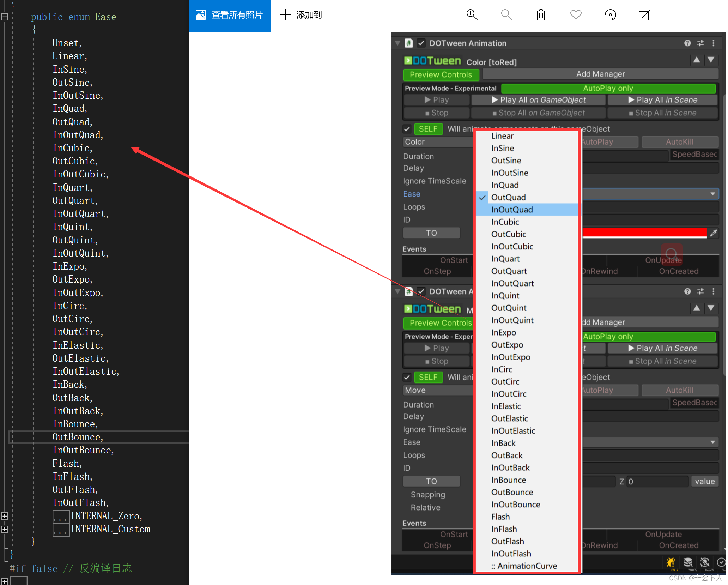Open the Color animation type dropdown
Viewport: 728px width, 585px height.
(438, 142)
